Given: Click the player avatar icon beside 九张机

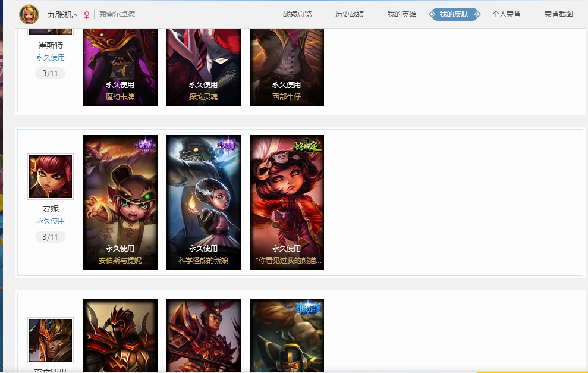Looking at the screenshot, I should click(x=29, y=14).
